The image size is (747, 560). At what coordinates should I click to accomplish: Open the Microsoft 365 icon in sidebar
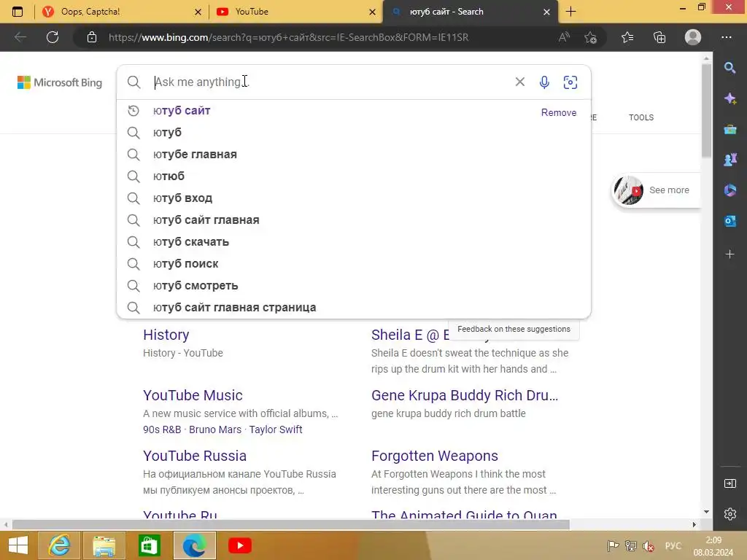[729, 190]
